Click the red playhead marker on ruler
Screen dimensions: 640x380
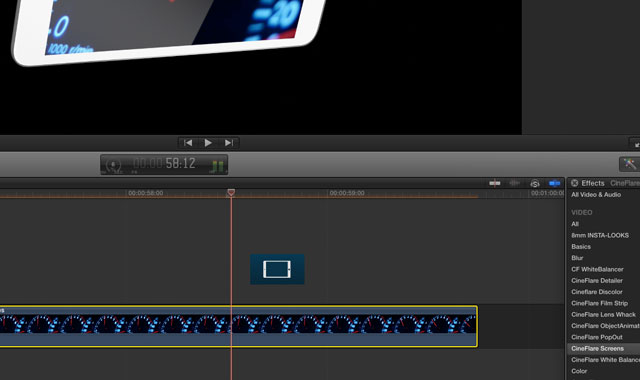pyautogui.click(x=231, y=192)
